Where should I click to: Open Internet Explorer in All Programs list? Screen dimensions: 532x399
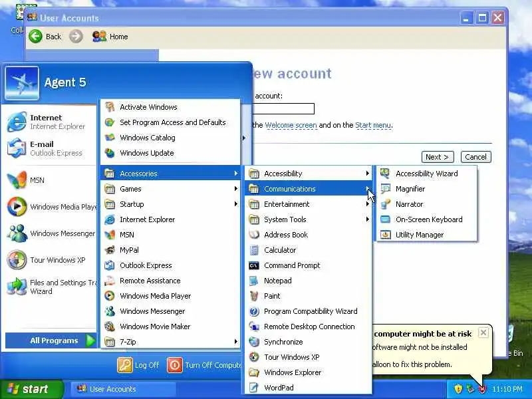171,219
